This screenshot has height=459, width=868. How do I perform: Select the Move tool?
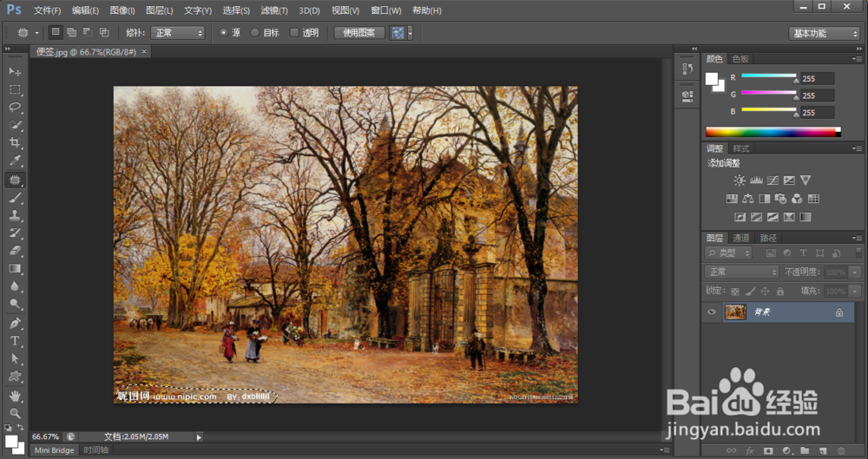15,71
